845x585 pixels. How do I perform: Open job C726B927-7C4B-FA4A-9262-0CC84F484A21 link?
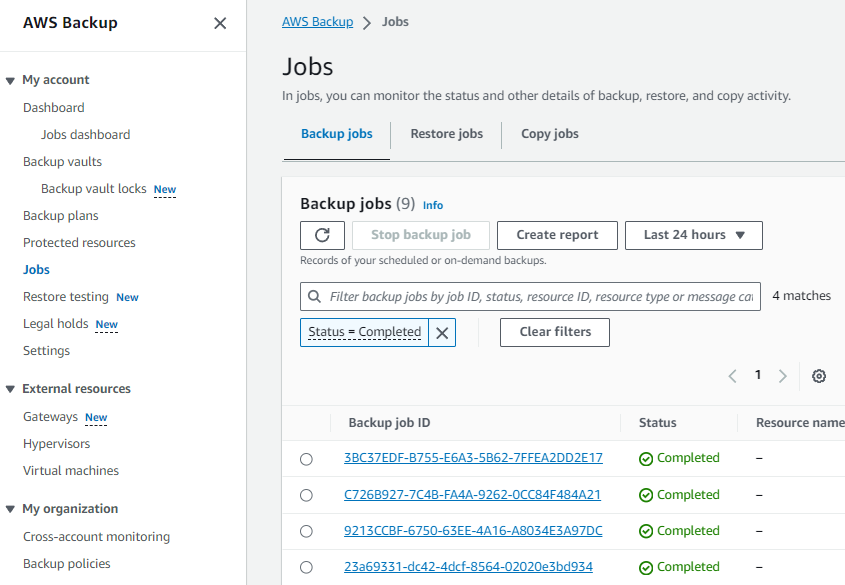pos(472,495)
